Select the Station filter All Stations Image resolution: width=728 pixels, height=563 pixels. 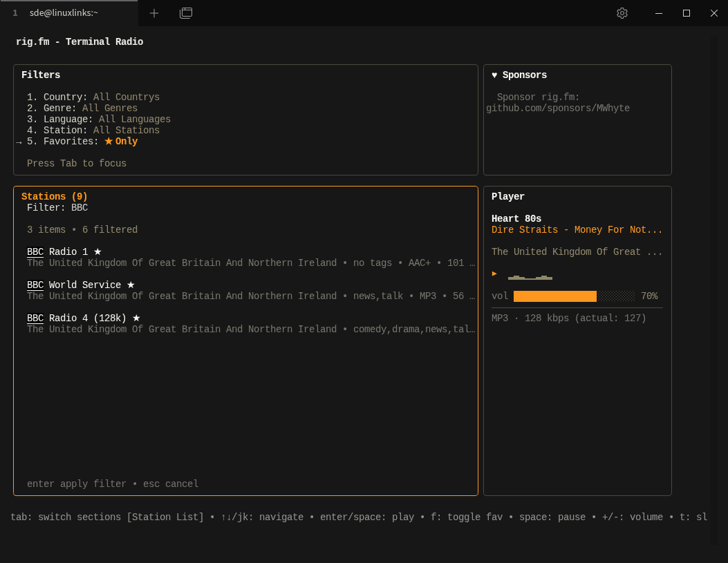126,131
